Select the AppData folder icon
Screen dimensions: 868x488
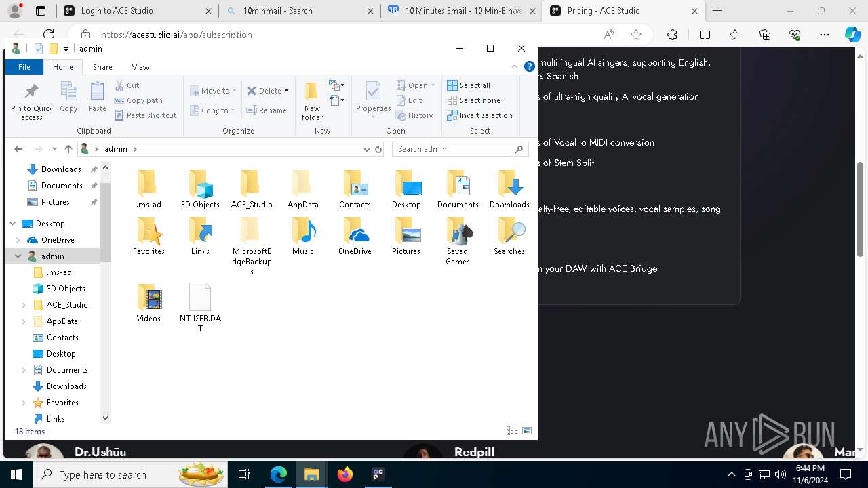[x=303, y=183]
